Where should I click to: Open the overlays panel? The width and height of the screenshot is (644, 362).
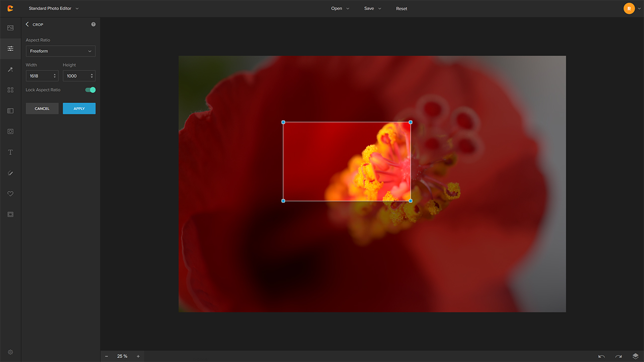tap(10, 131)
